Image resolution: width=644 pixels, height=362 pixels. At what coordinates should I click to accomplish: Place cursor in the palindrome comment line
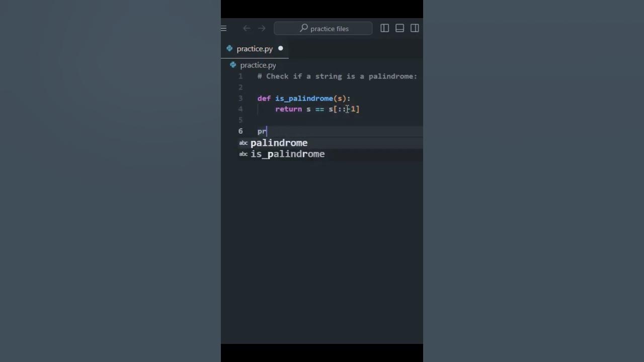tap(337, 76)
